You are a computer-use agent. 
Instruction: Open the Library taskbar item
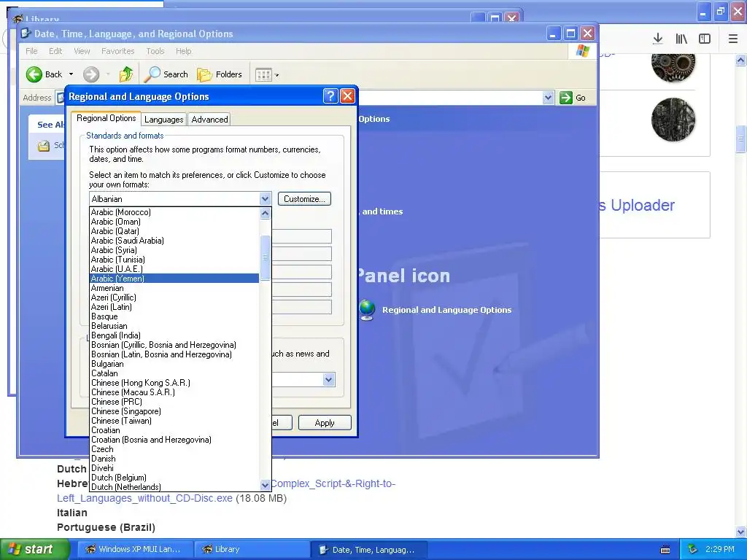point(252,550)
